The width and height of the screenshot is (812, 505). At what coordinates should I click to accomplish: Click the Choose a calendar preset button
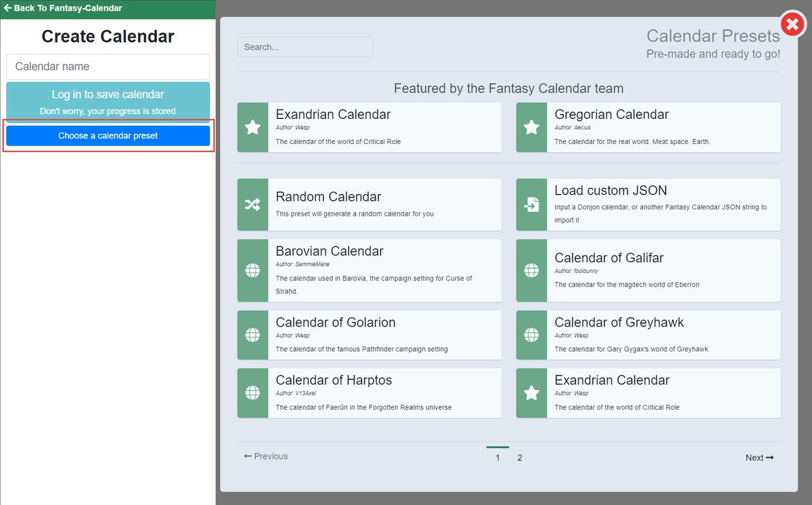pos(108,135)
